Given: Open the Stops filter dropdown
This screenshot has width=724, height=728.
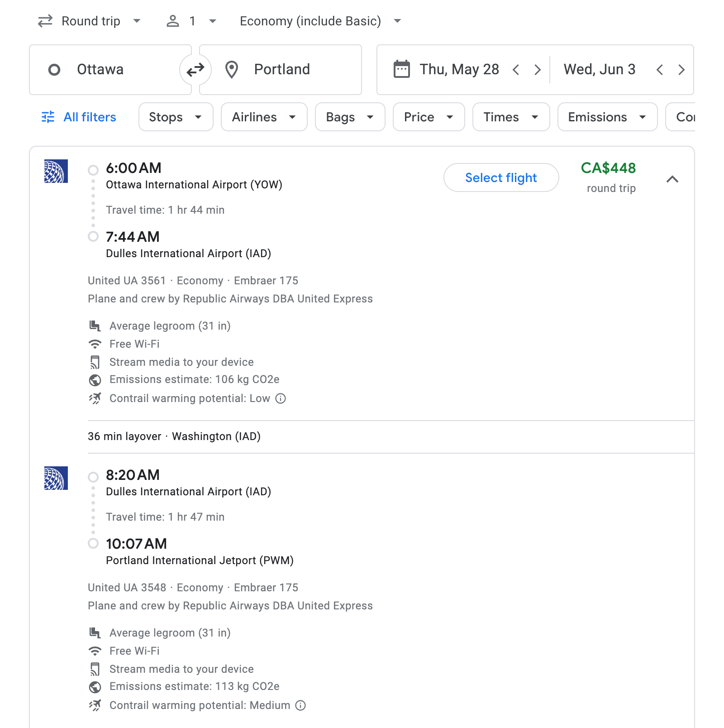Looking at the screenshot, I should point(176,117).
